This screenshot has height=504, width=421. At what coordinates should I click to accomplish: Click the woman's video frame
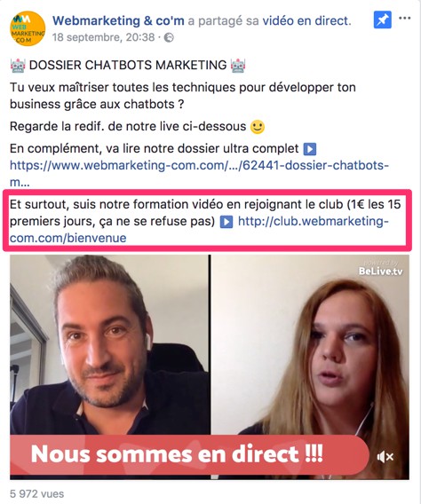(311, 345)
